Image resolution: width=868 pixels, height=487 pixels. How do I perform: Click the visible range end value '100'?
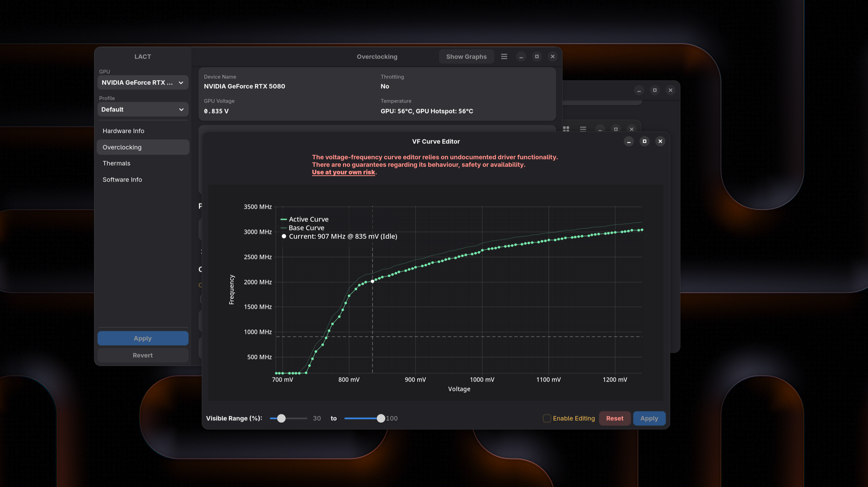pos(392,419)
